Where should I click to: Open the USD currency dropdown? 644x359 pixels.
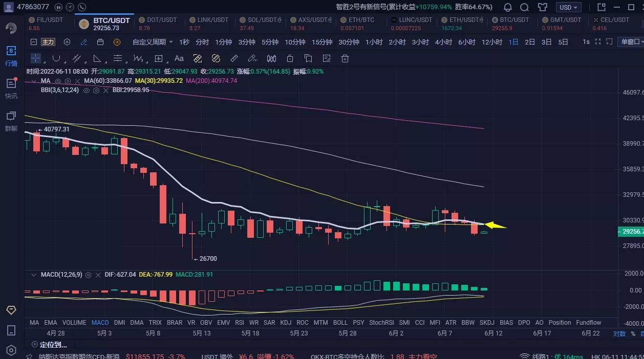click(x=569, y=7)
